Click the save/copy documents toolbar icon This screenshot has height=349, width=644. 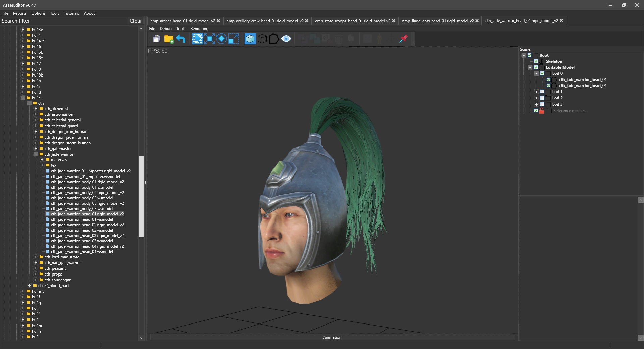pos(156,39)
